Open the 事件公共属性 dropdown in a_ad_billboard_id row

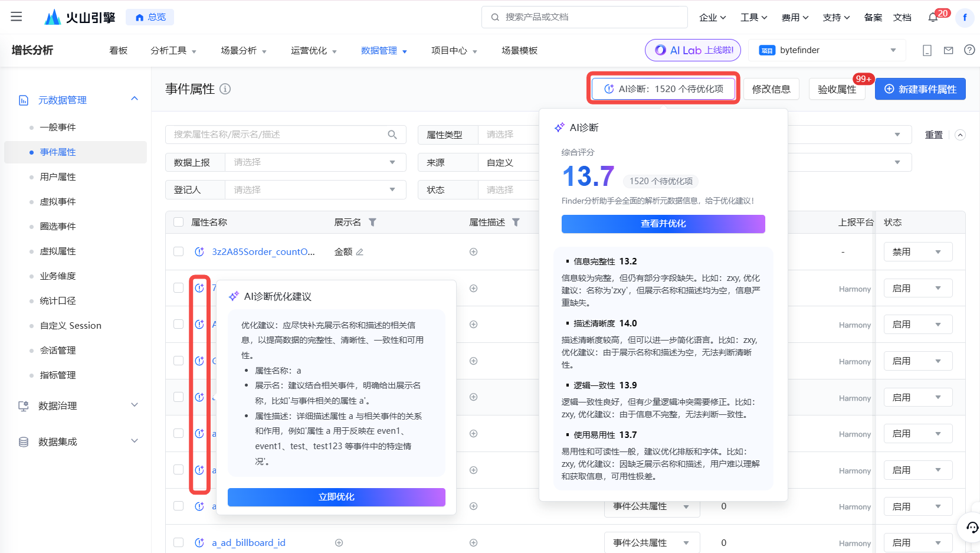point(652,543)
